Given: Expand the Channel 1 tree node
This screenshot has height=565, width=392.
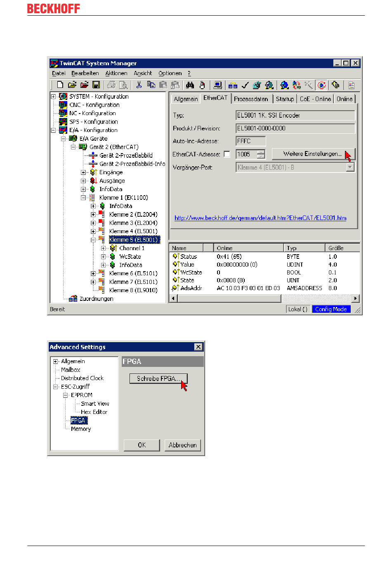Looking at the screenshot, I should pyautogui.click(x=103, y=248).
